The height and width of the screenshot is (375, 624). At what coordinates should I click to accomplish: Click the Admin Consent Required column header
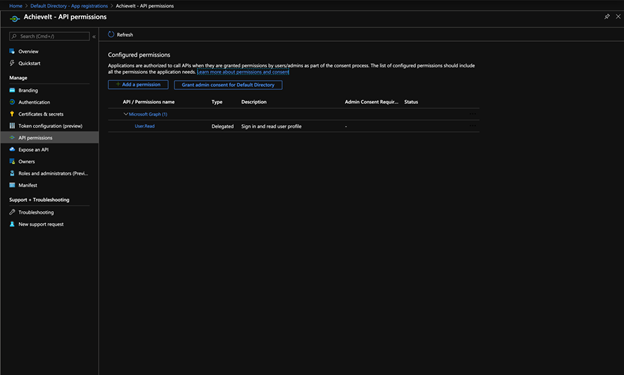371,102
